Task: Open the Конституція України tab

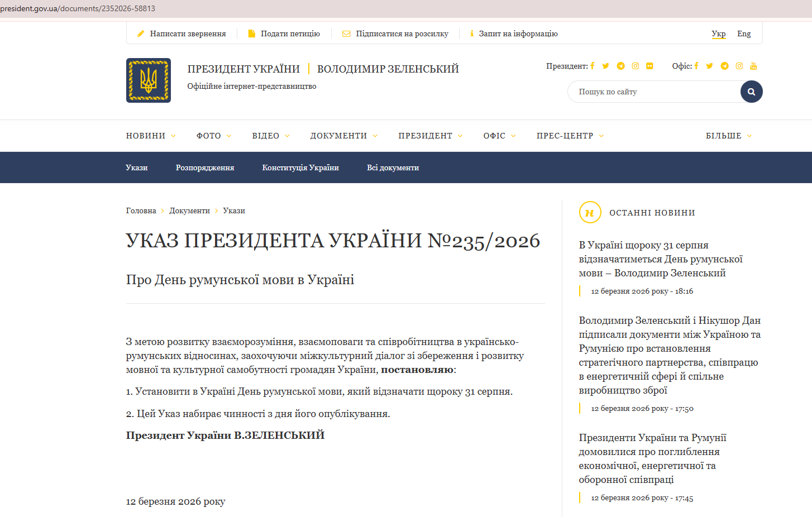Action: [300, 167]
